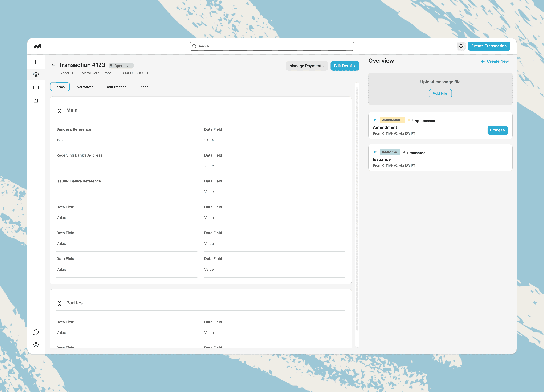Viewport: 544px width, 392px height.
Task: Open the layers stack sidebar icon
Action: coord(36,75)
